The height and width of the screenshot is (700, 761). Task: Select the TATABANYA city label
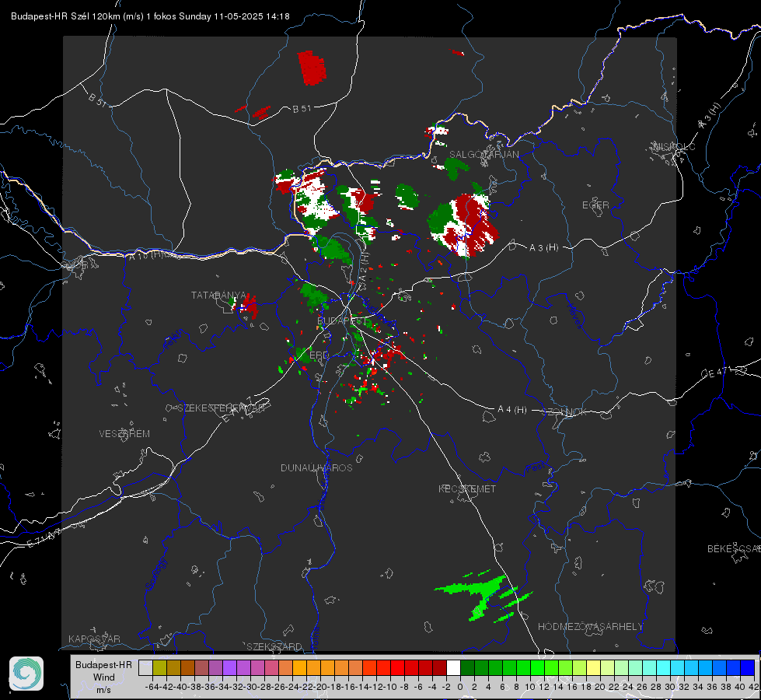pos(218,296)
